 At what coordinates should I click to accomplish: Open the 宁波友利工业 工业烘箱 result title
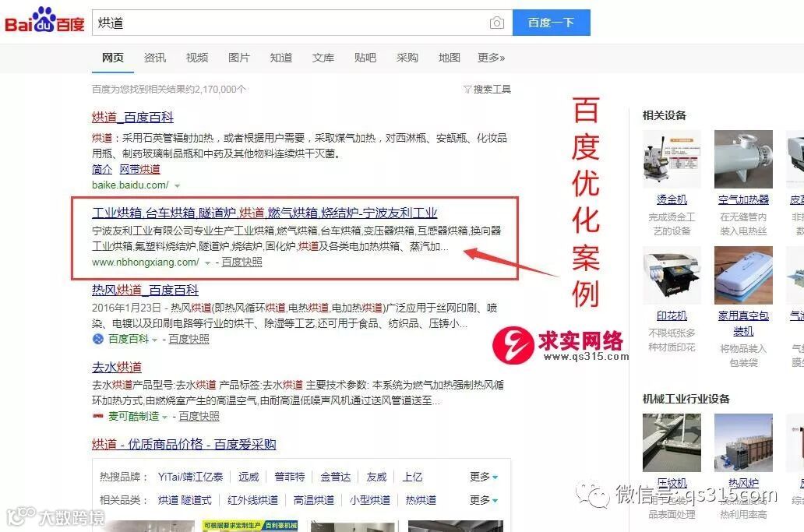click(265, 213)
